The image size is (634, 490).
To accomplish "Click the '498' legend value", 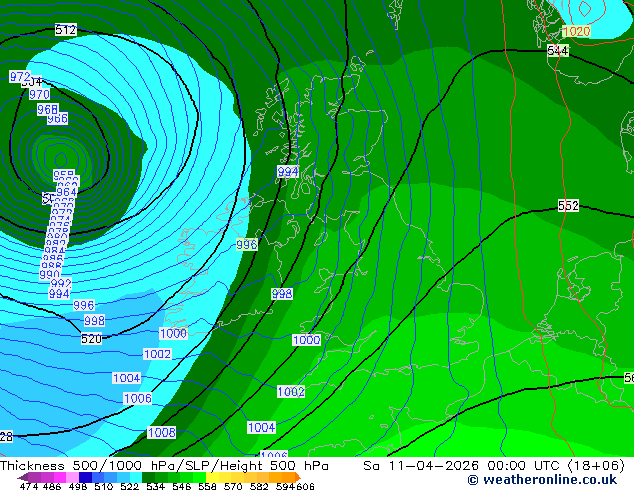I will [x=78, y=486].
